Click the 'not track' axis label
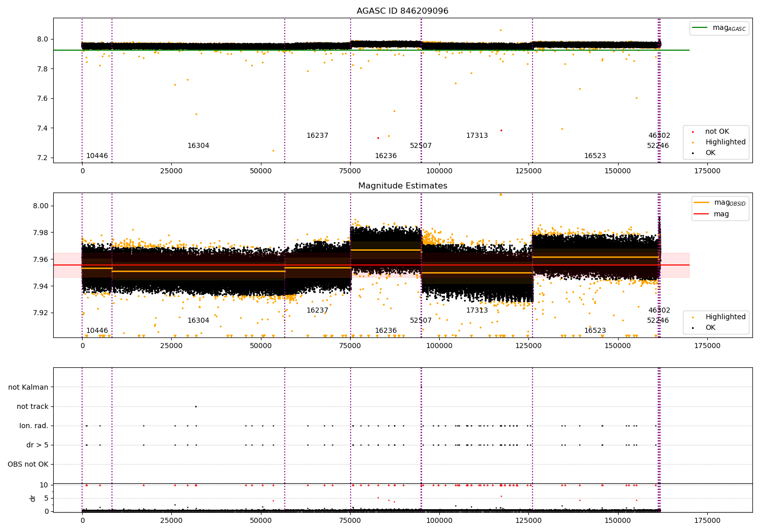Screen dimensions: 760x532 point(32,406)
